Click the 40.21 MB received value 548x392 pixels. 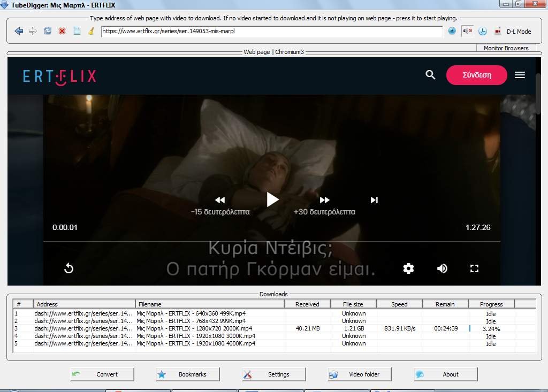[308, 328]
